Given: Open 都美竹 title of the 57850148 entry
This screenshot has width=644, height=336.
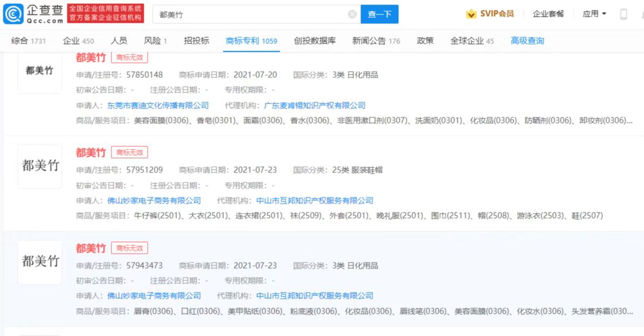Looking at the screenshot, I should (91, 57).
